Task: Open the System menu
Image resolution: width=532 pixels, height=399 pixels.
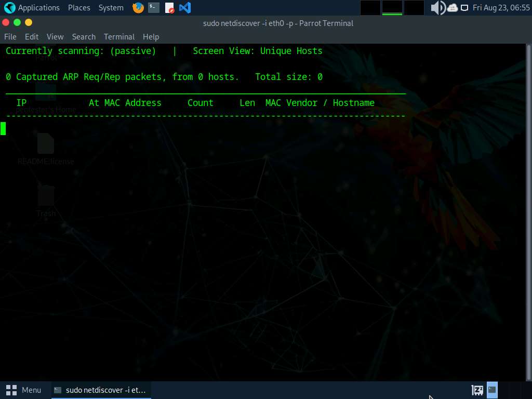Action: point(111,7)
